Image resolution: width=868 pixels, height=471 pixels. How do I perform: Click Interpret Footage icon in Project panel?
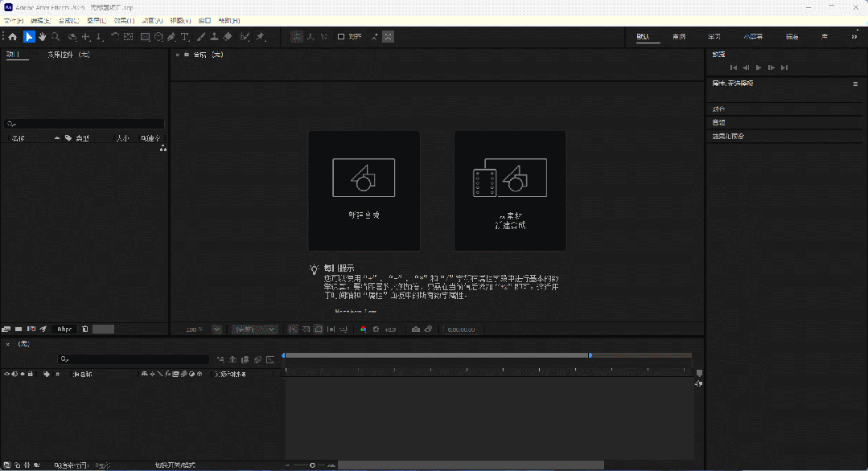(x=6, y=329)
